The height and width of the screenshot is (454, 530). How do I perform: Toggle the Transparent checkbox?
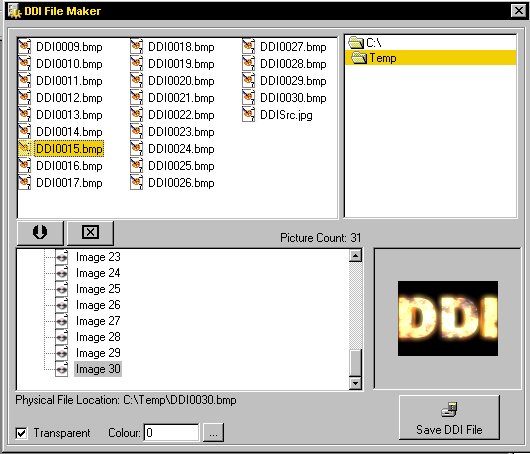pyautogui.click(x=22, y=433)
